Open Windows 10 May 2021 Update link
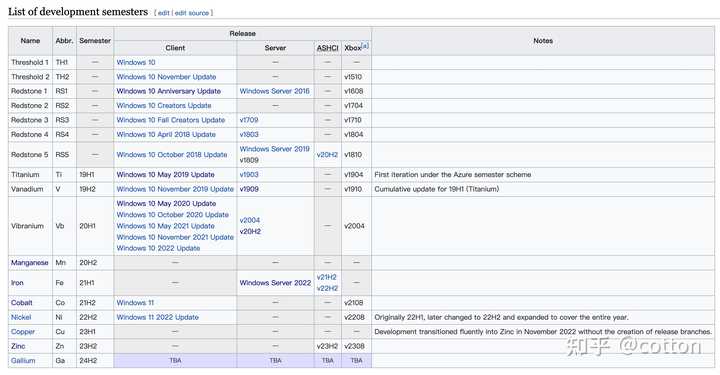Image resolution: width=720 pixels, height=375 pixels. 165,226
